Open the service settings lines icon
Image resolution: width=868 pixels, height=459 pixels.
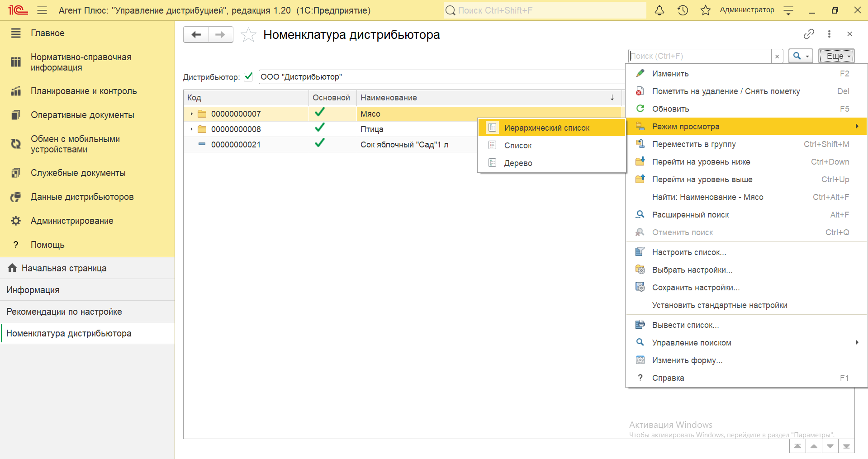(788, 10)
